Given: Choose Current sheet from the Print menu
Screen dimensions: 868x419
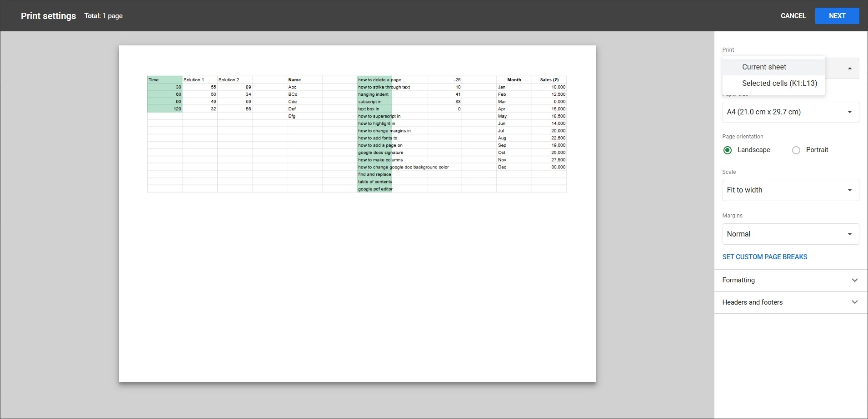Looking at the screenshot, I should pos(763,67).
